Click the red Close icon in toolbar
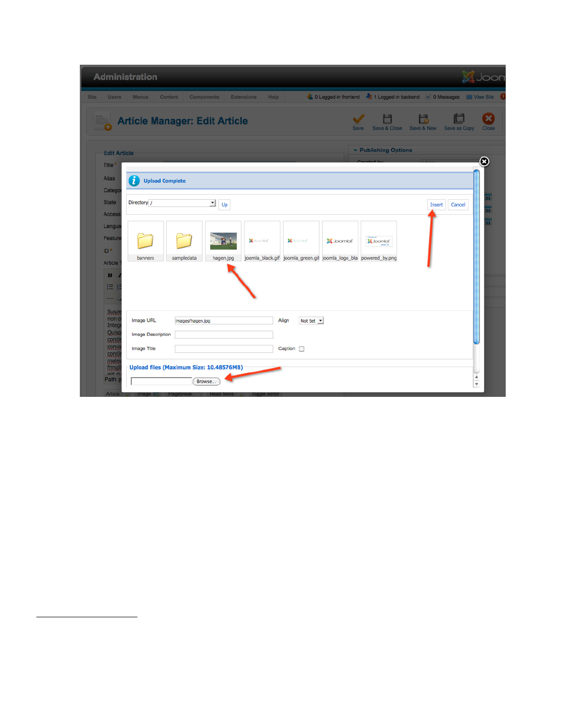The image size is (582, 728). tap(489, 119)
